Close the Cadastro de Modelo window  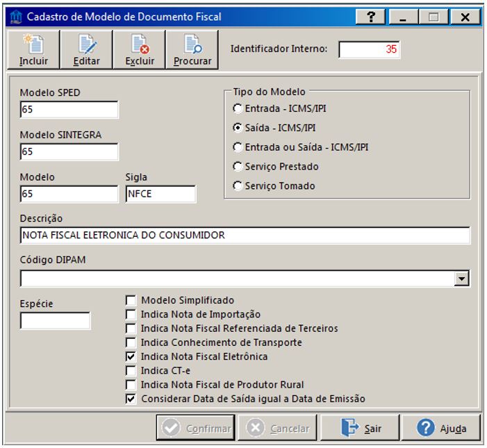[465, 17]
